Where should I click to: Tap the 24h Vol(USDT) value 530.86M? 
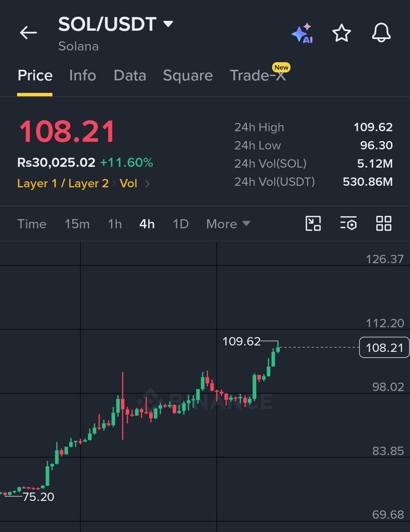[x=368, y=182]
